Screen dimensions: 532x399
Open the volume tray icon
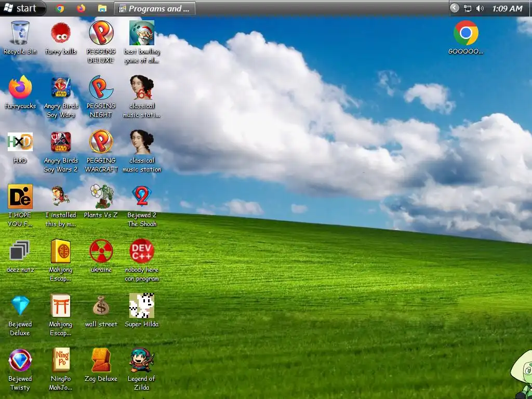(480, 8)
